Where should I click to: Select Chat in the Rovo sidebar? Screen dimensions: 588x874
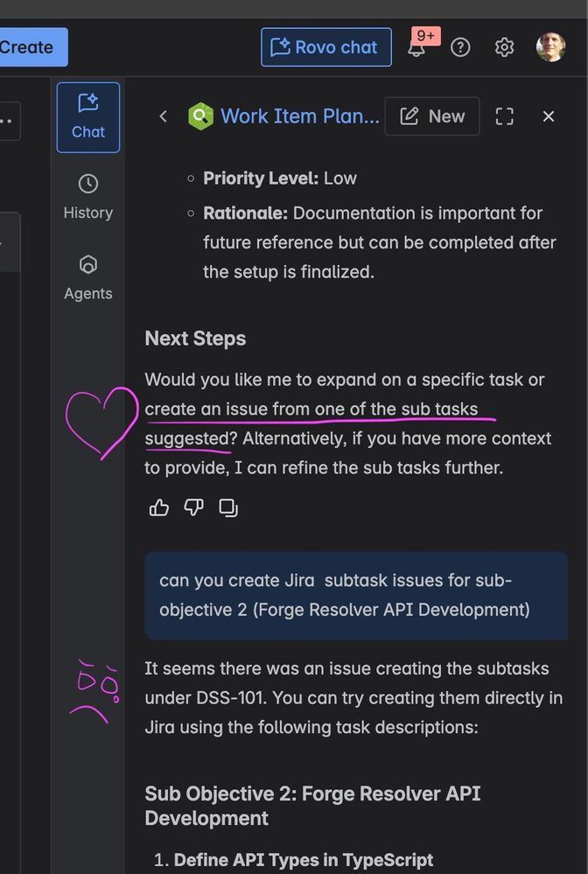(87, 115)
